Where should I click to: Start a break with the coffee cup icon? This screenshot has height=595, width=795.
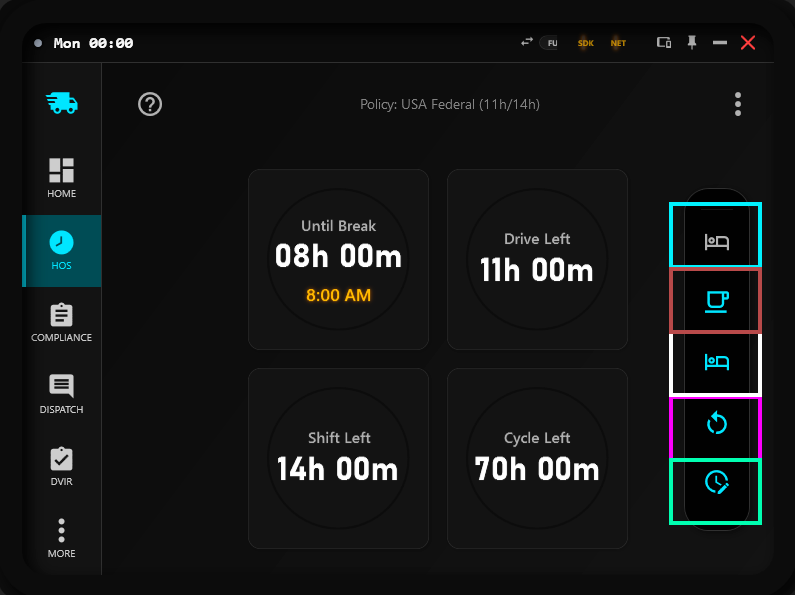716,302
